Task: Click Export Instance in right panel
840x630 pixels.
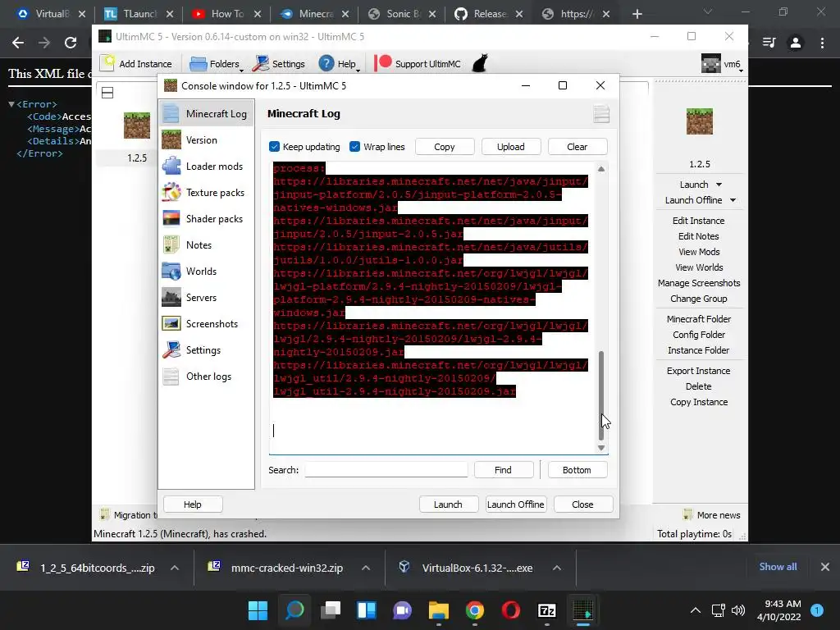Action: [699, 371]
